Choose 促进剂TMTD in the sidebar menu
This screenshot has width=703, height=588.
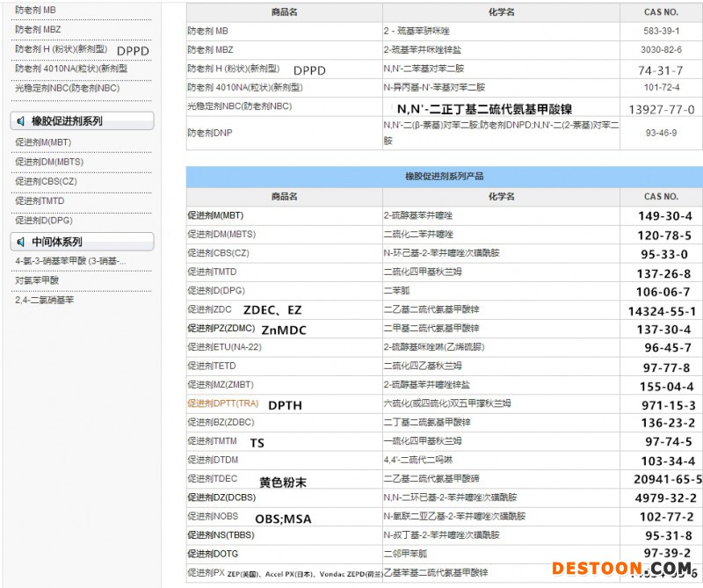click(40, 200)
